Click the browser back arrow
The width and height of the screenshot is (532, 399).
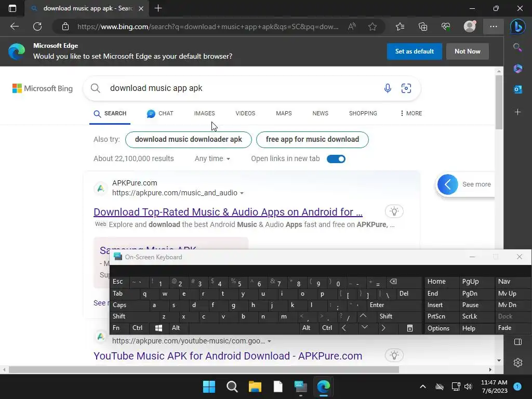point(14,26)
